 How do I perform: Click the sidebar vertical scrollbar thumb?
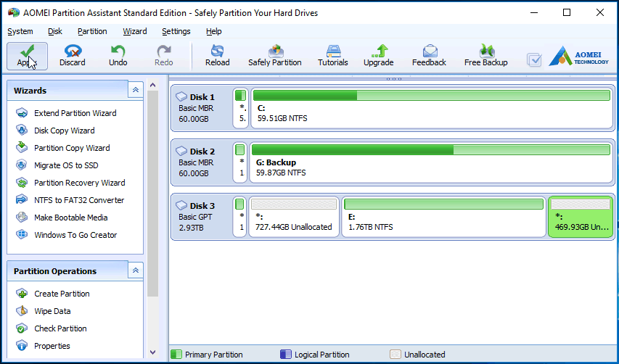(x=153, y=194)
